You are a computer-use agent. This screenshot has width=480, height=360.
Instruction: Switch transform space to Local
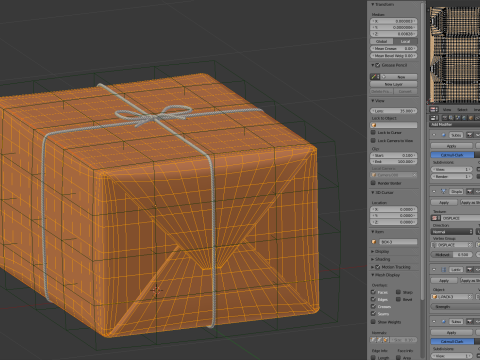pos(405,41)
